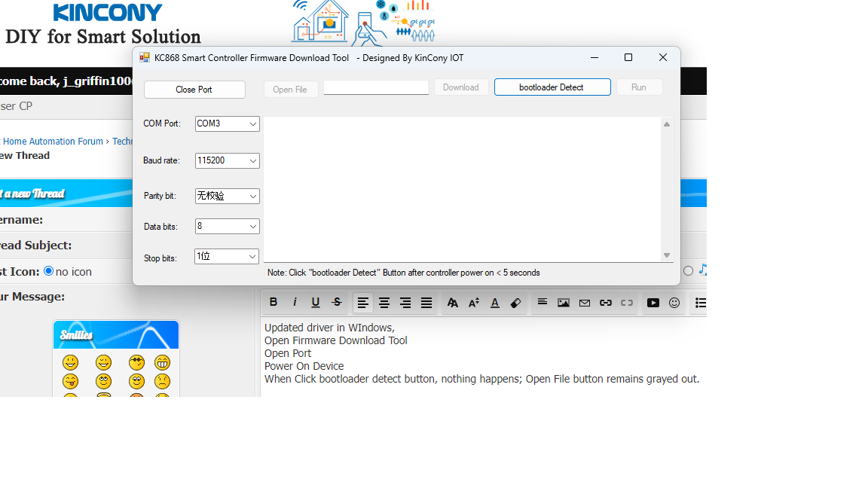
Task: Center-align text using the editor toolbar
Action: pos(384,303)
